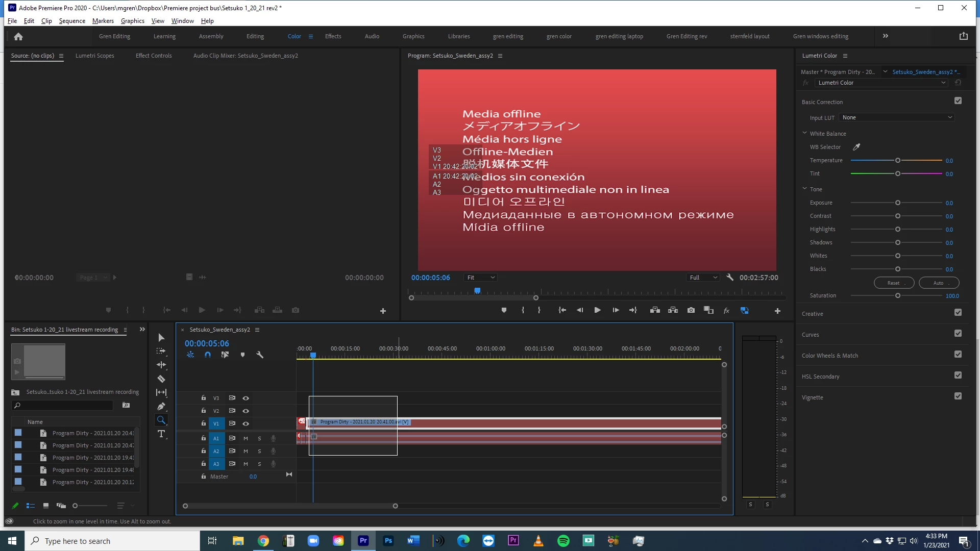Select the Razor tool
Image resolution: width=980 pixels, height=551 pixels.
click(x=161, y=379)
